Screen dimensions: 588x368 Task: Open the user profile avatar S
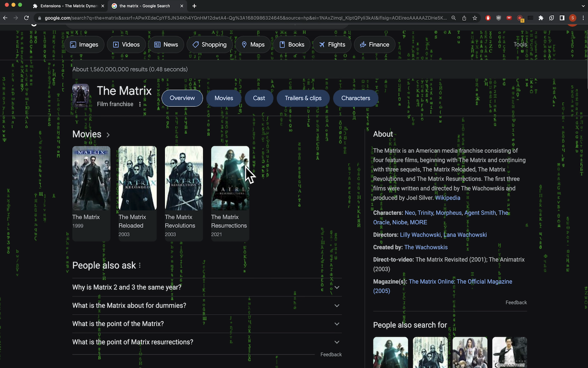tap(572, 18)
